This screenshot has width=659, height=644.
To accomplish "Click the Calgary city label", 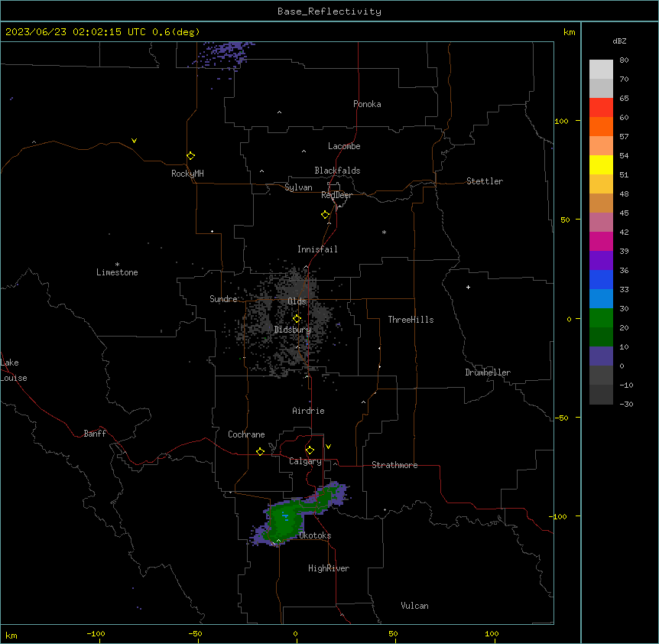I will click(x=305, y=461).
